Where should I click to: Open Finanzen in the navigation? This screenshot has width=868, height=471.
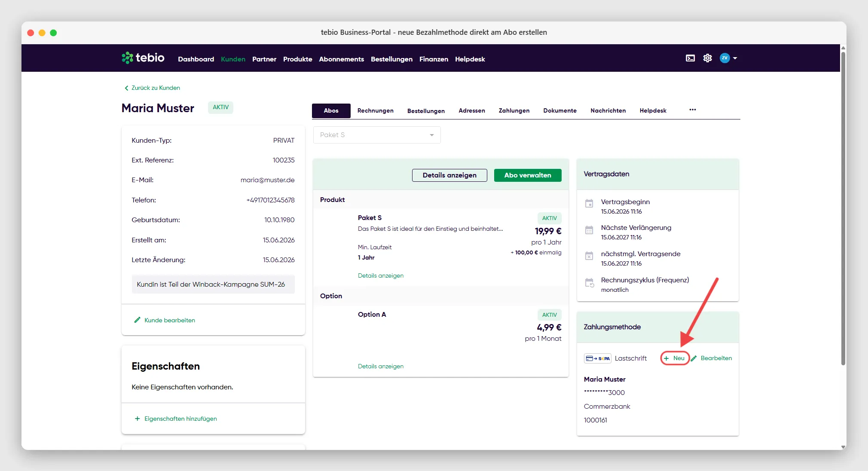point(434,59)
